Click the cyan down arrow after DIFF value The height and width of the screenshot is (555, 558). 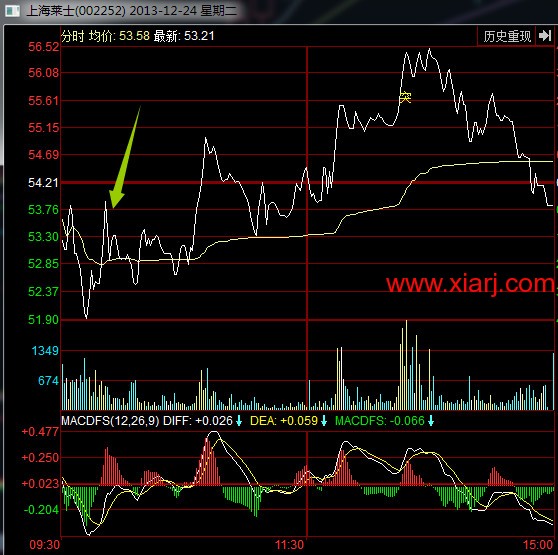239,421
